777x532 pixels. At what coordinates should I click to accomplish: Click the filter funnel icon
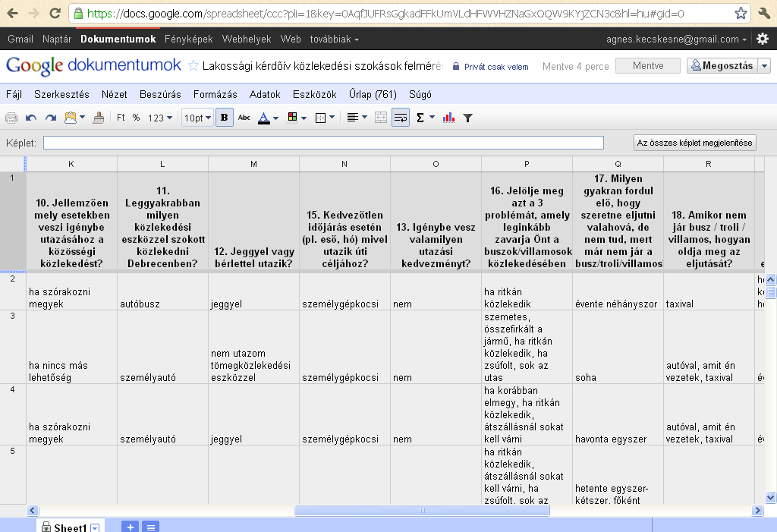tap(467, 118)
